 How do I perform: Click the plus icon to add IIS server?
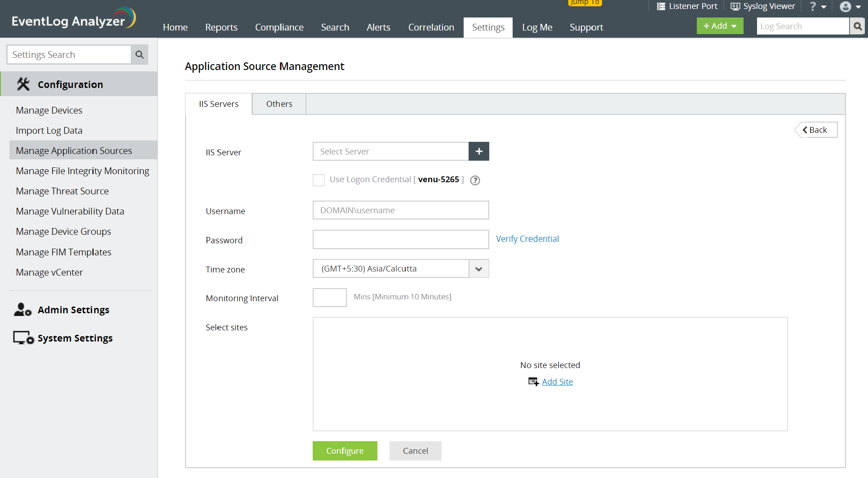click(479, 152)
